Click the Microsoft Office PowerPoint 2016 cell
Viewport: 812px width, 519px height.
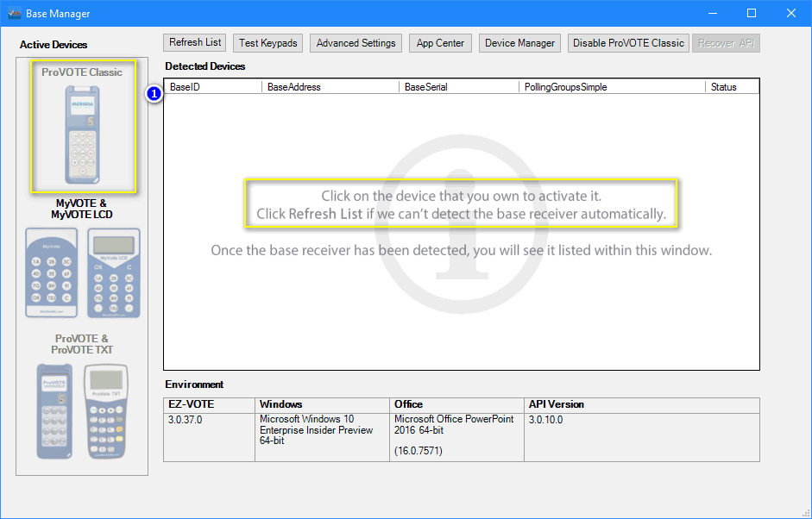coord(456,437)
